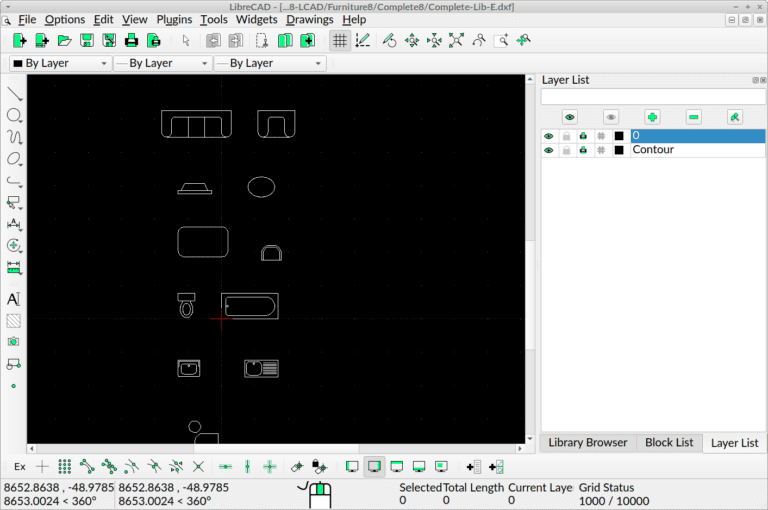Toggle Restrict Horizontal snapping
Viewport: 768px width, 510px height.
tap(225, 467)
